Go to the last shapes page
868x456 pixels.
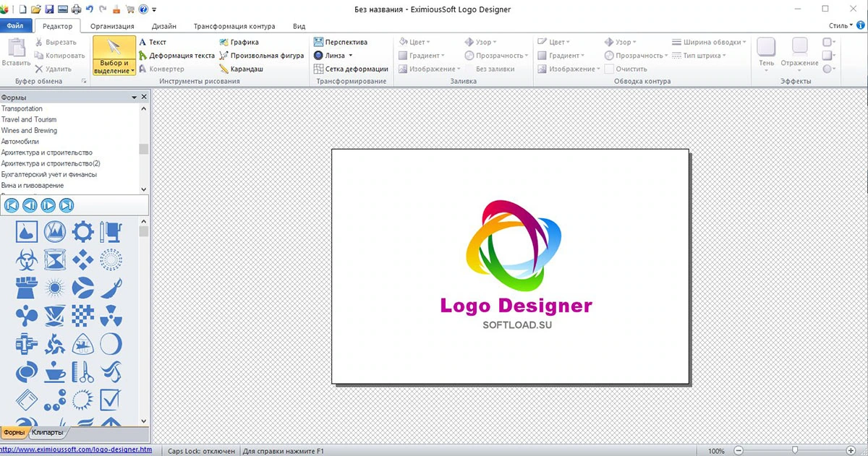click(66, 205)
